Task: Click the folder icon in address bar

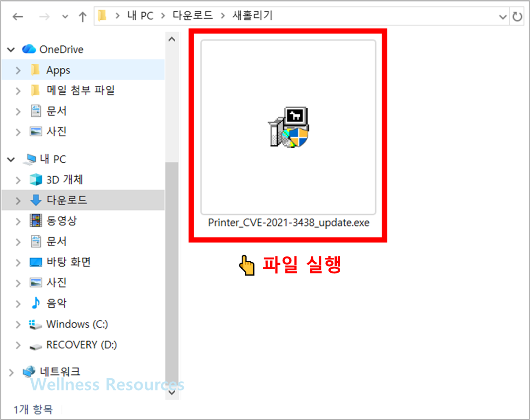Action: tap(103, 16)
